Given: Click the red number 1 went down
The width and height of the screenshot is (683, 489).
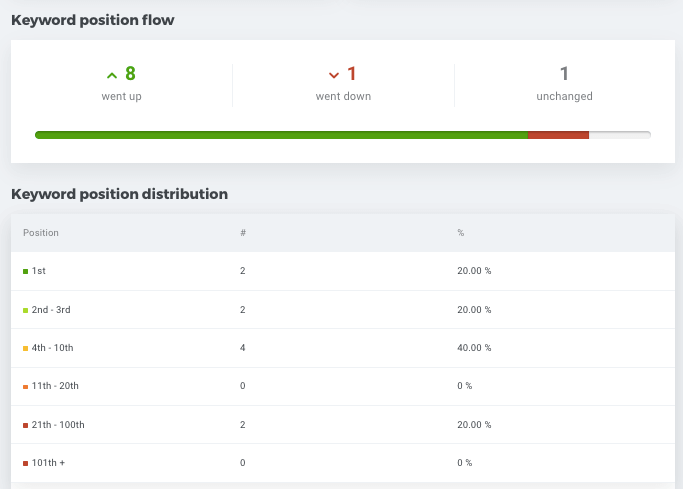Looking at the screenshot, I should [352, 74].
